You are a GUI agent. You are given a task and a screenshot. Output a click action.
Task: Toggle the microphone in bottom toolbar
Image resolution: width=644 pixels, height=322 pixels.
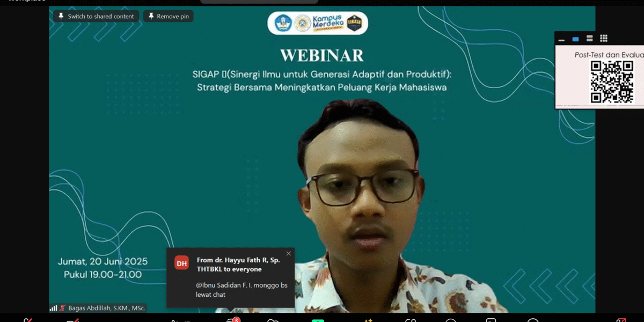tap(28, 320)
